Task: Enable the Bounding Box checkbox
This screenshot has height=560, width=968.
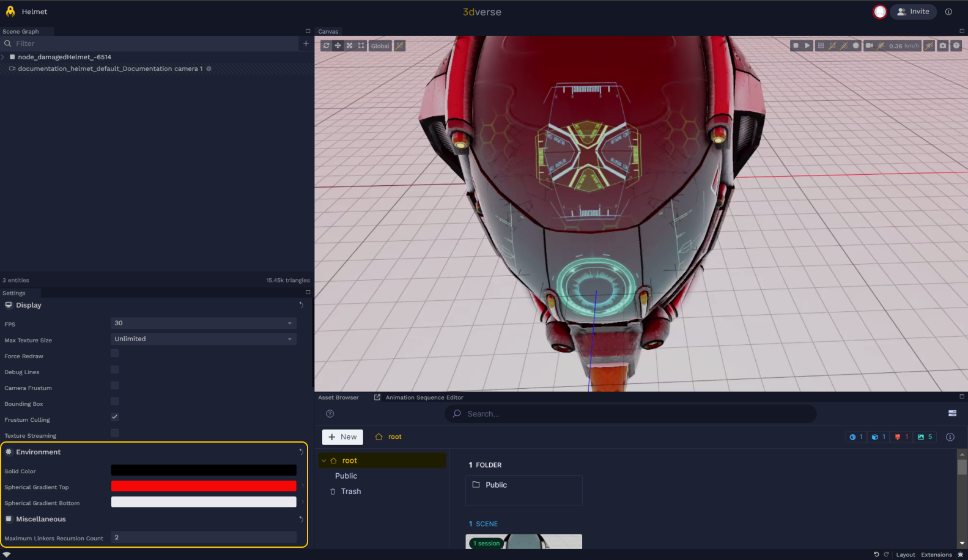Action: [x=114, y=401]
